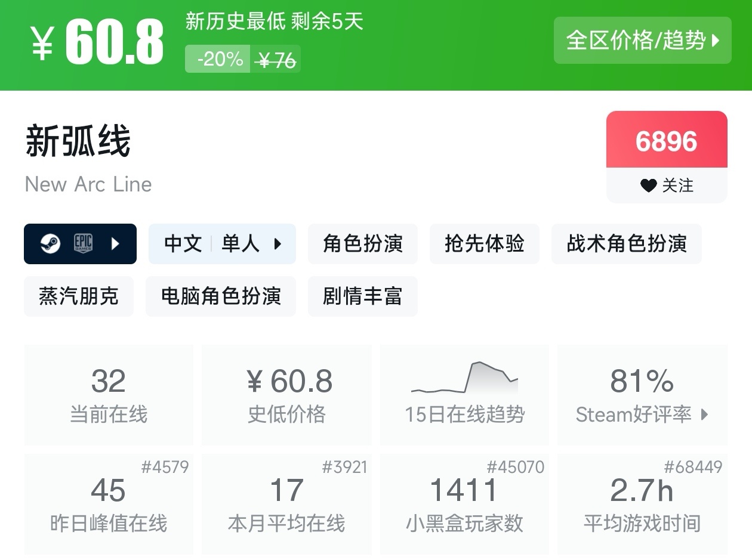The height and width of the screenshot is (560, 752).
Task: Click the -20% discount badge
Action: [x=218, y=59]
